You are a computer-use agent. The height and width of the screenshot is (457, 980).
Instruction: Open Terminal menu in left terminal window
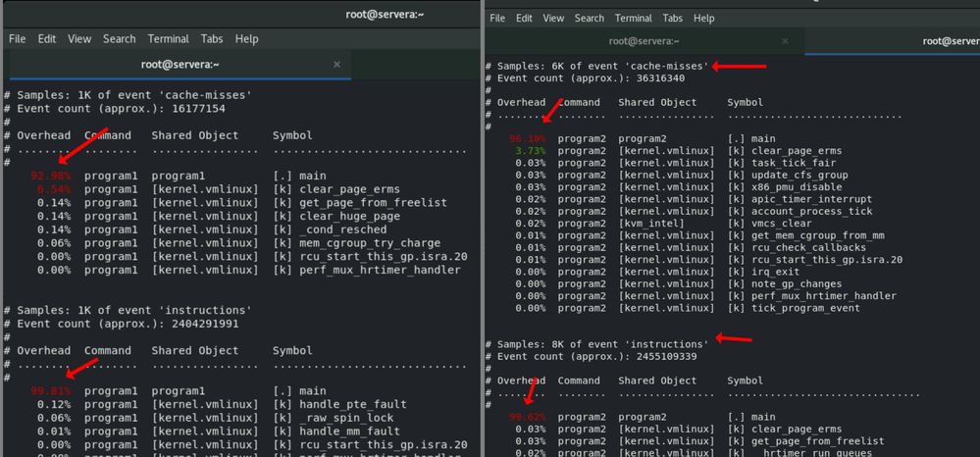[169, 39]
